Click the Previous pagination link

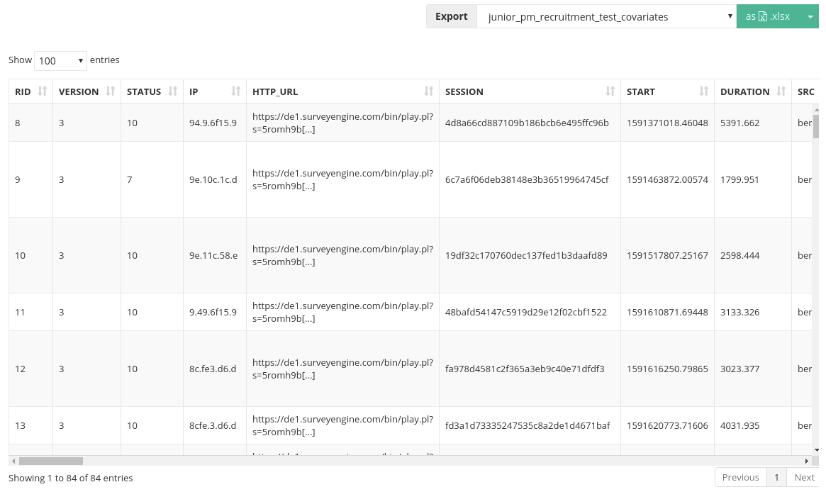[x=740, y=477]
